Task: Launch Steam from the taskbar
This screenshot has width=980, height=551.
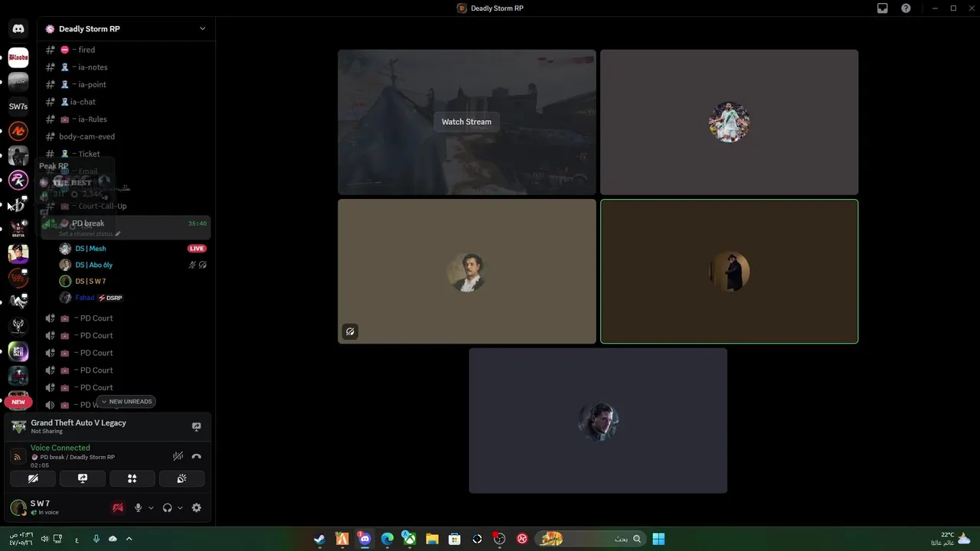Action: [319, 539]
